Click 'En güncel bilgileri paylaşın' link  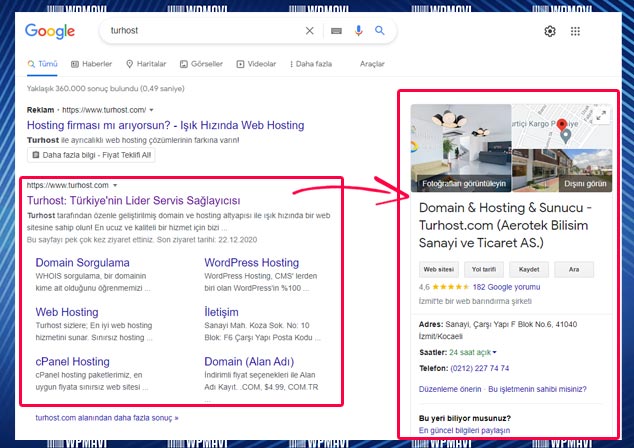[464, 430]
